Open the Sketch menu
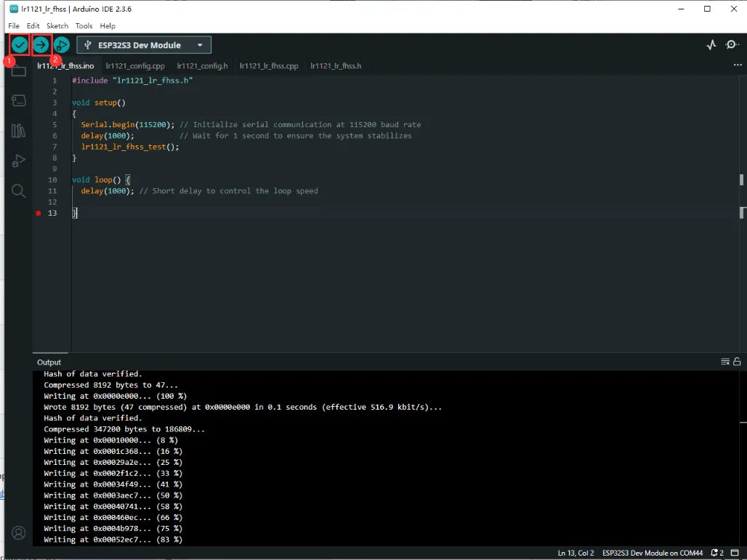Viewport: 747px width, 560px height. (x=57, y=25)
